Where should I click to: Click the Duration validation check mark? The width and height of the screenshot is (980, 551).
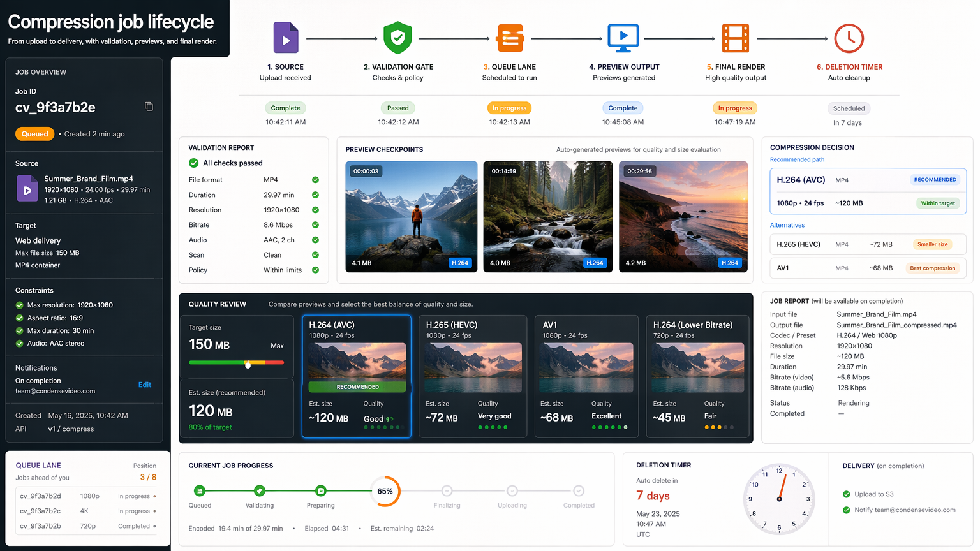[x=315, y=195]
